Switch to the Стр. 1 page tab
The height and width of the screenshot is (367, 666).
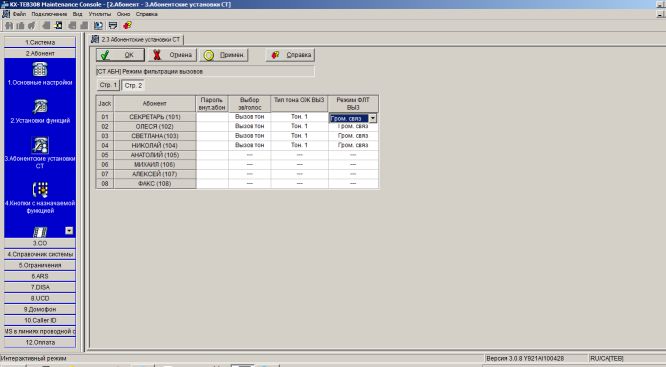pyautogui.click(x=108, y=85)
